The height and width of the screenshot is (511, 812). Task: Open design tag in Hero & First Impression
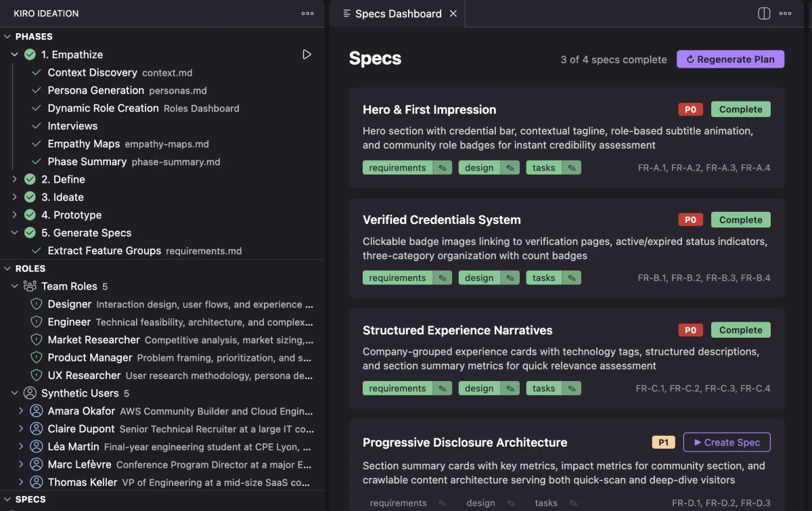(480, 168)
